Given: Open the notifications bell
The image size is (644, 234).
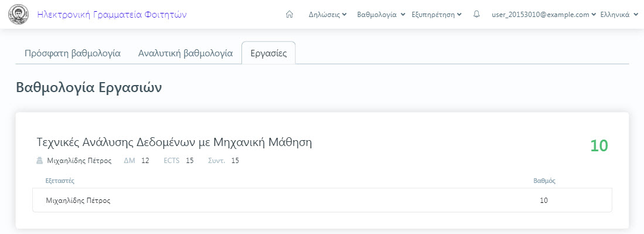Looking at the screenshot, I should (x=476, y=15).
